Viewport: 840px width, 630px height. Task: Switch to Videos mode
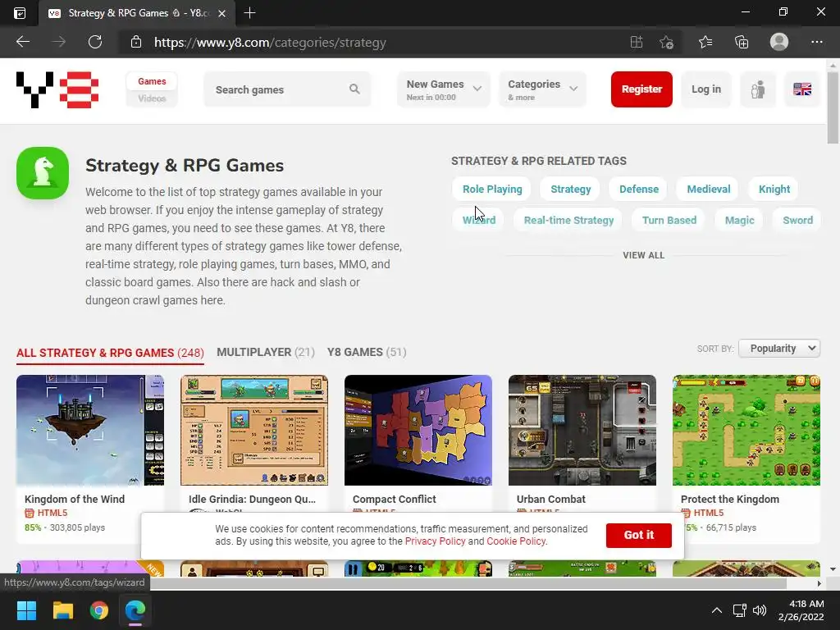[152, 98]
